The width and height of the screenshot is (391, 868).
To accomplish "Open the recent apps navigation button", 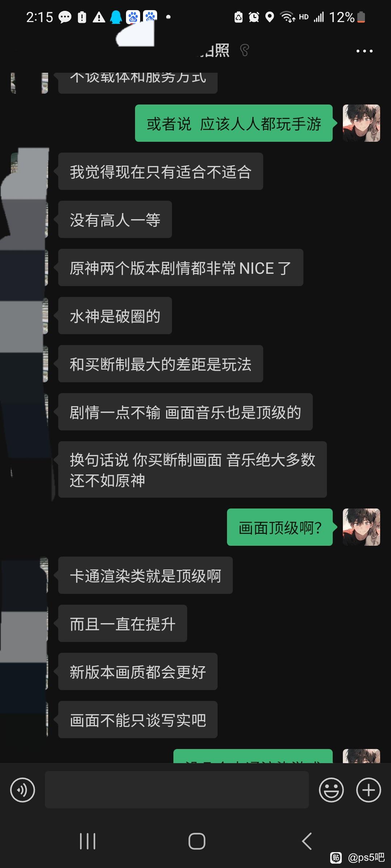I will (88, 841).
